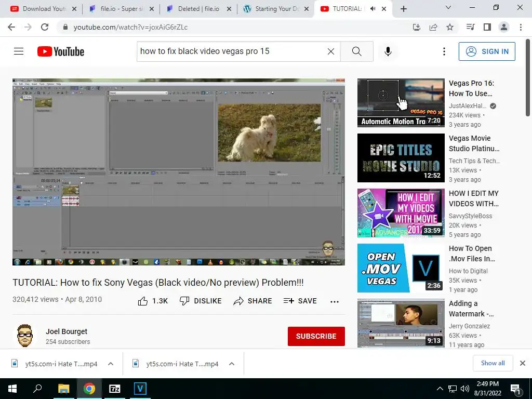Open Vegas Pro 16 How To Use thumbnail
The height and width of the screenshot is (399, 532).
click(x=401, y=103)
